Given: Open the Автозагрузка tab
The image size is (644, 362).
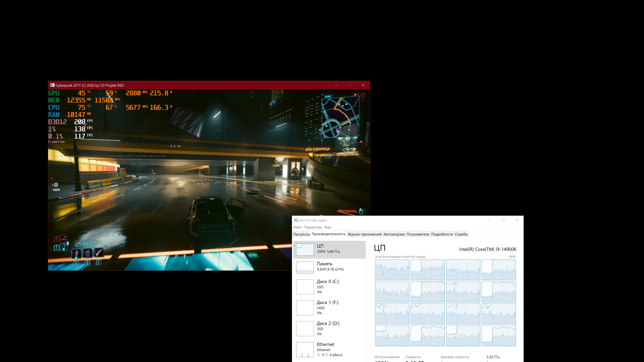Looking at the screenshot, I should (394, 234).
